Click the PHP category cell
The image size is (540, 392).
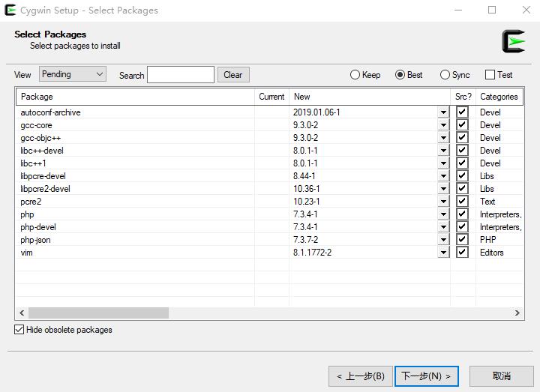(x=488, y=240)
